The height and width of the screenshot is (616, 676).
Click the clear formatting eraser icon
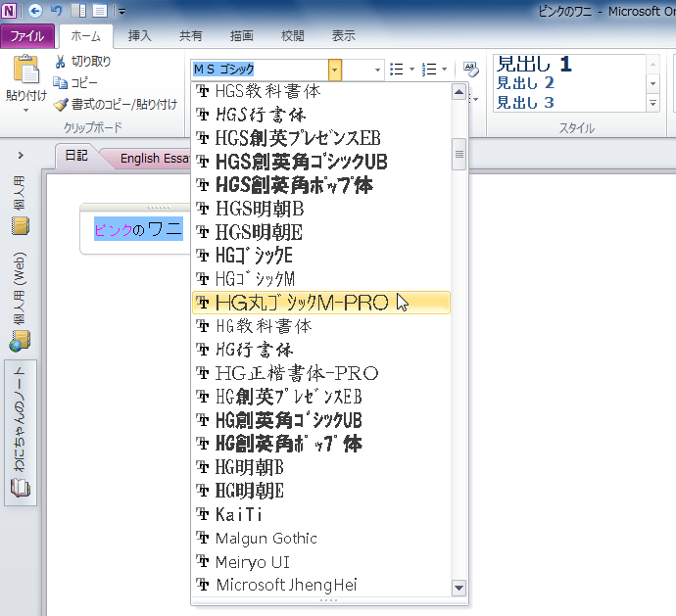pos(470,69)
